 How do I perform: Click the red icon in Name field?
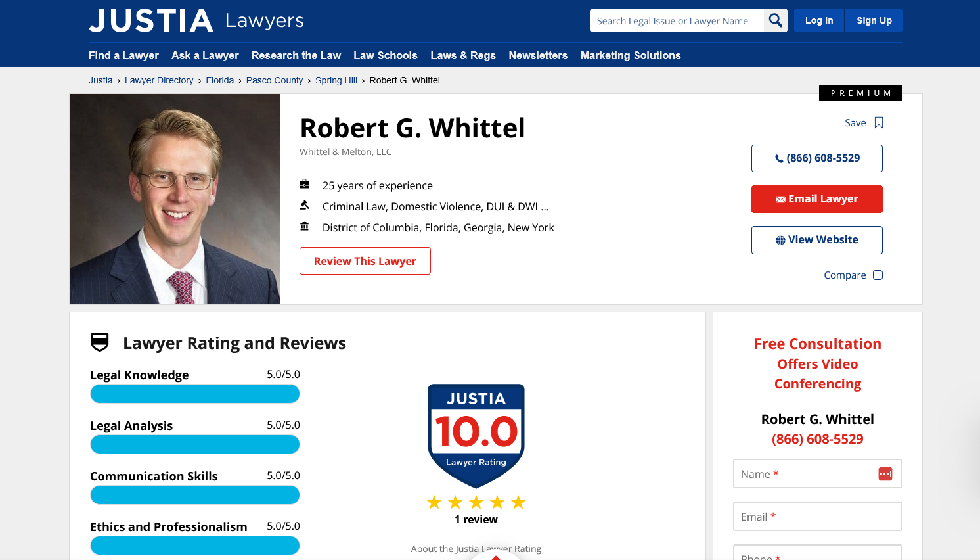coord(885,474)
